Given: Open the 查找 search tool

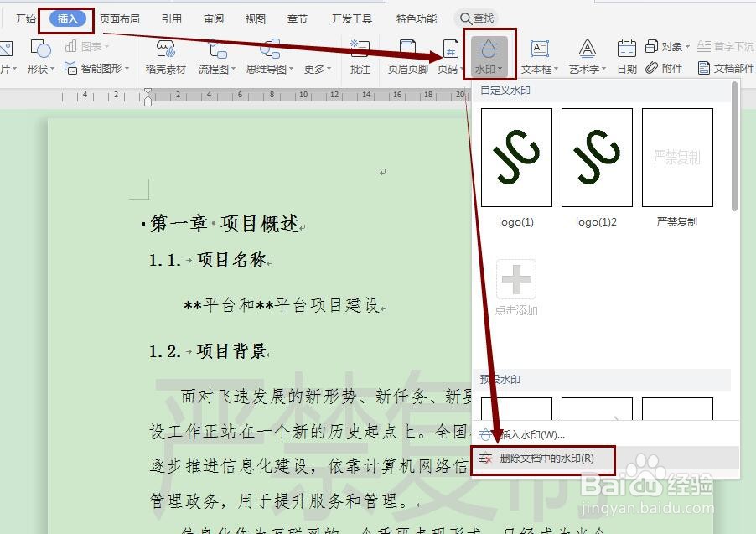Looking at the screenshot, I should click(477, 17).
